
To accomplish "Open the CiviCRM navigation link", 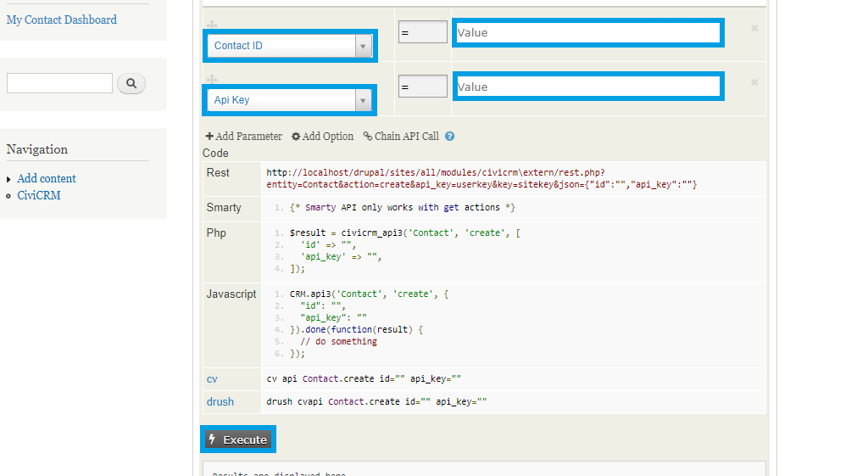I will [39, 195].
